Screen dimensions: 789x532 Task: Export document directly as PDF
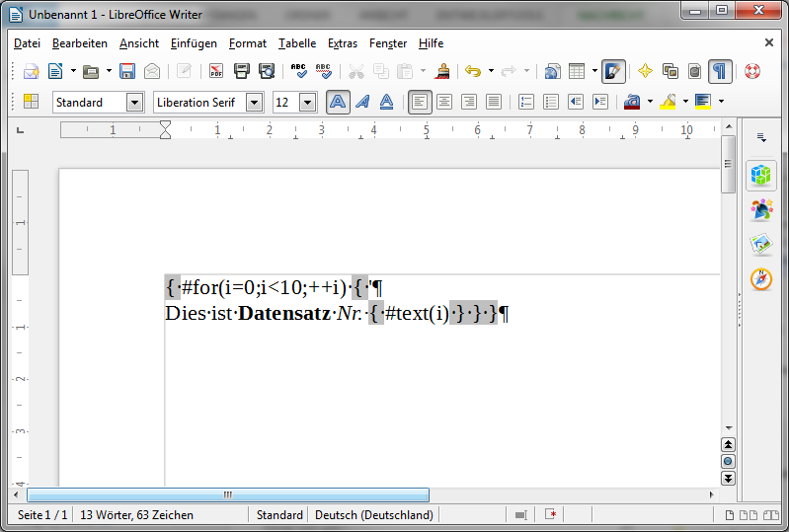click(x=216, y=71)
